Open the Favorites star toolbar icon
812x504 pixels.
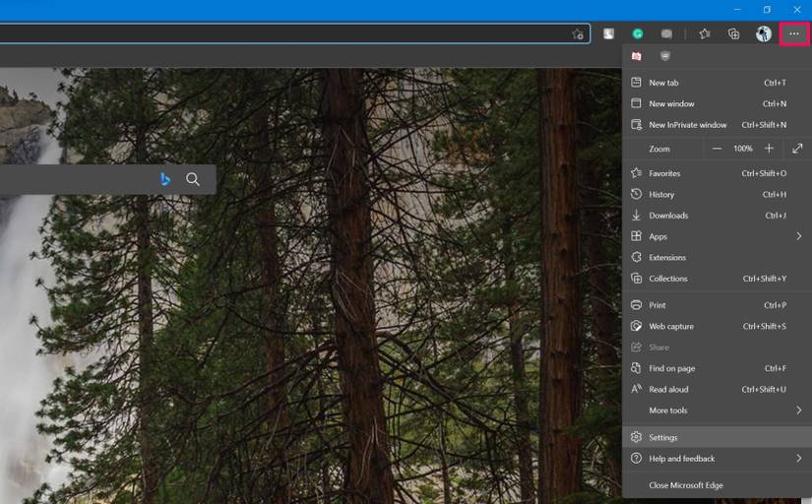pos(705,34)
